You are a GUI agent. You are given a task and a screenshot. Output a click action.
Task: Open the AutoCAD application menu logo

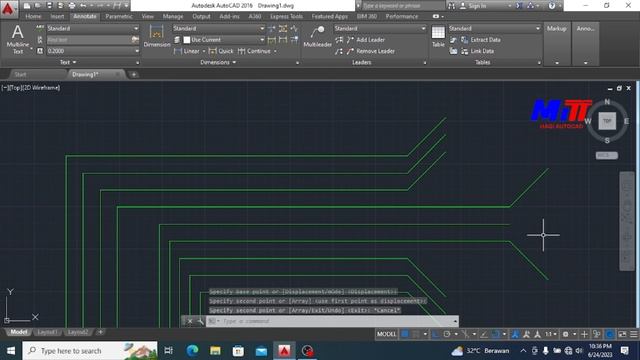(8, 9)
